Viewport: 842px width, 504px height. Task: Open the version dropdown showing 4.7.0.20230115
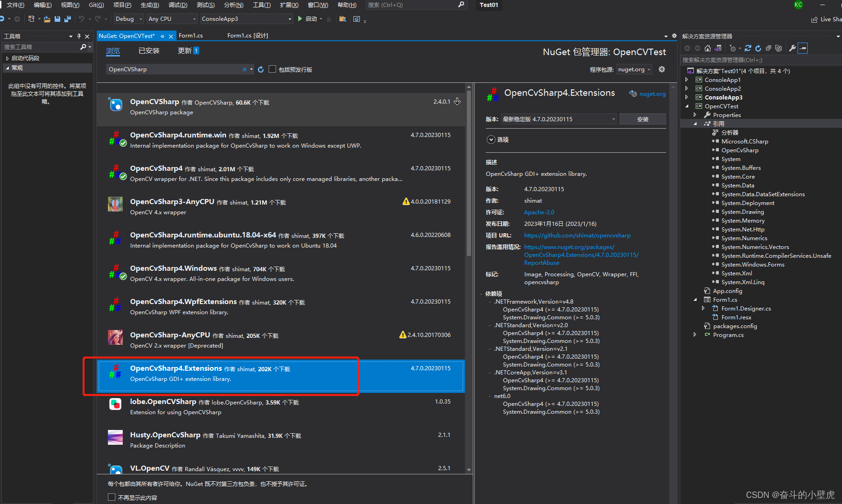tap(559, 119)
